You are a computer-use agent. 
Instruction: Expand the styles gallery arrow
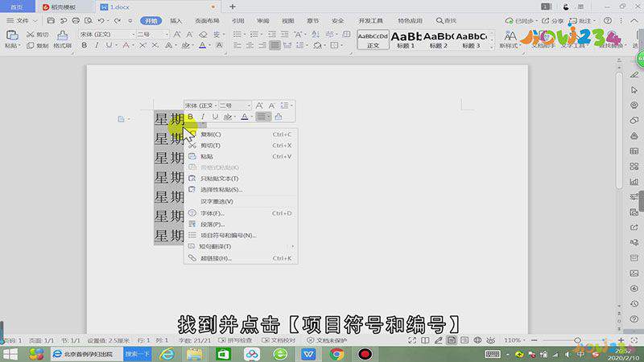coord(492,47)
